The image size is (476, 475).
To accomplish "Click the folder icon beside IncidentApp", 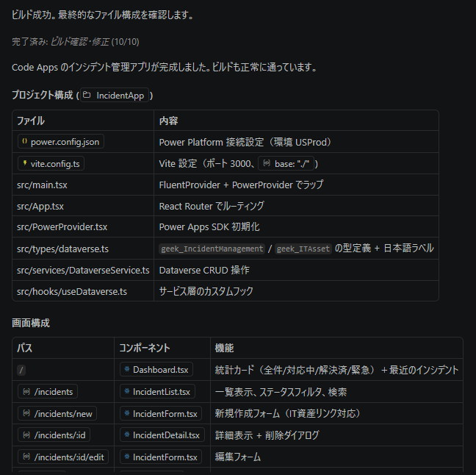I will point(87,96).
